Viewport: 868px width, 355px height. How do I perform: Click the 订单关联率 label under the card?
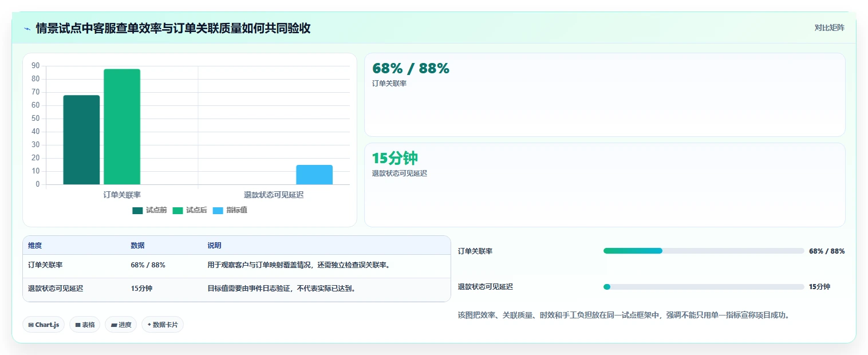[x=389, y=84]
